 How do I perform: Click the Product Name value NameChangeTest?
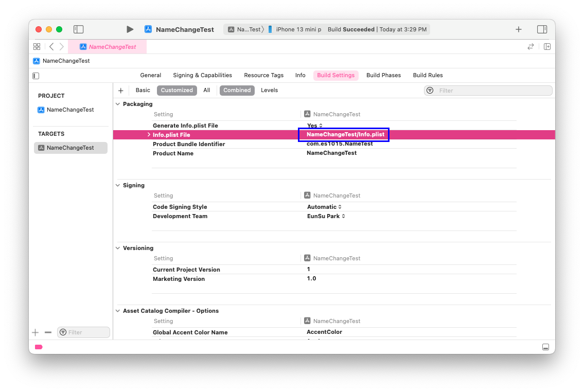[x=331, y=153]
